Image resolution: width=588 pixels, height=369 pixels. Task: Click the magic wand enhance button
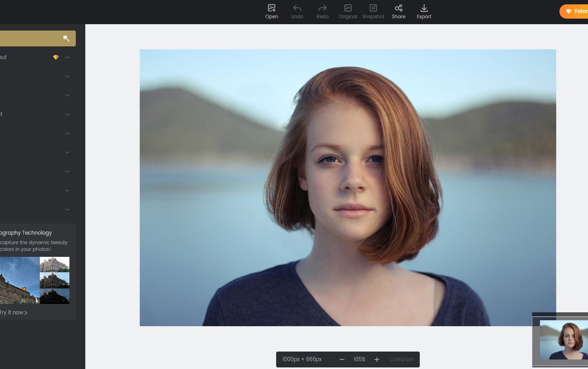tap(66, 38)
